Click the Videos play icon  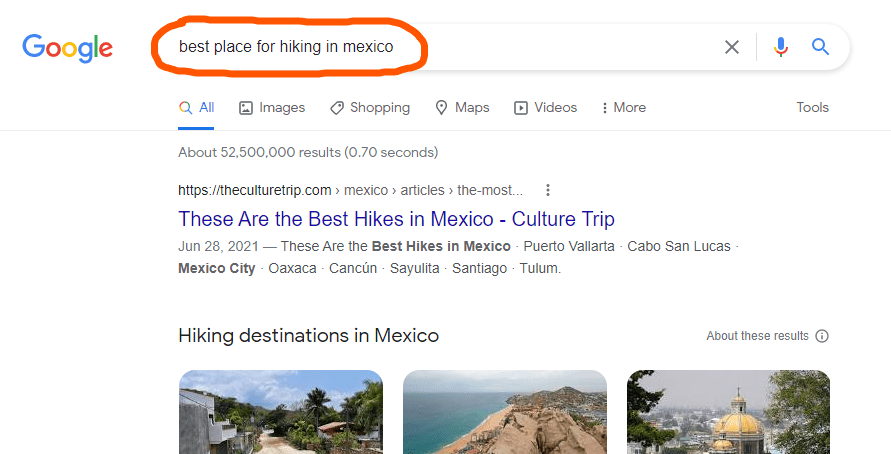(x=521, y=108)
